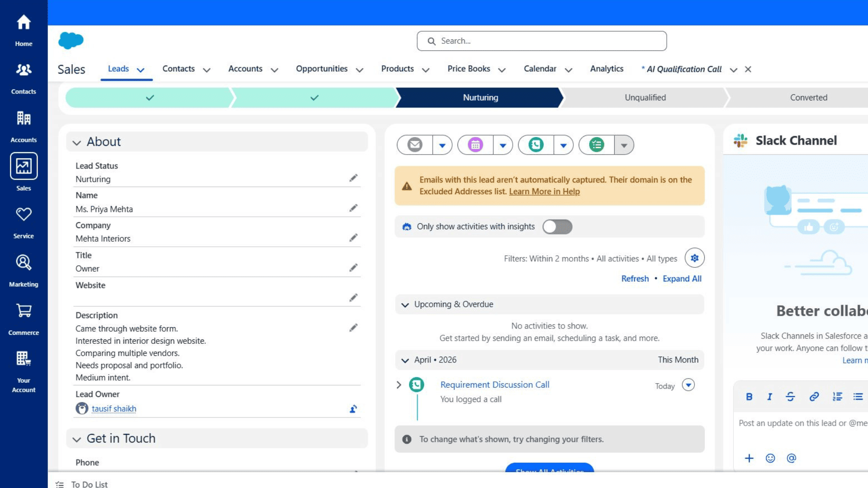Open Opportunities tab dropdown chevron
This screenshot has width=868, height=488.
pyautogui.click(x=359, y=70)
